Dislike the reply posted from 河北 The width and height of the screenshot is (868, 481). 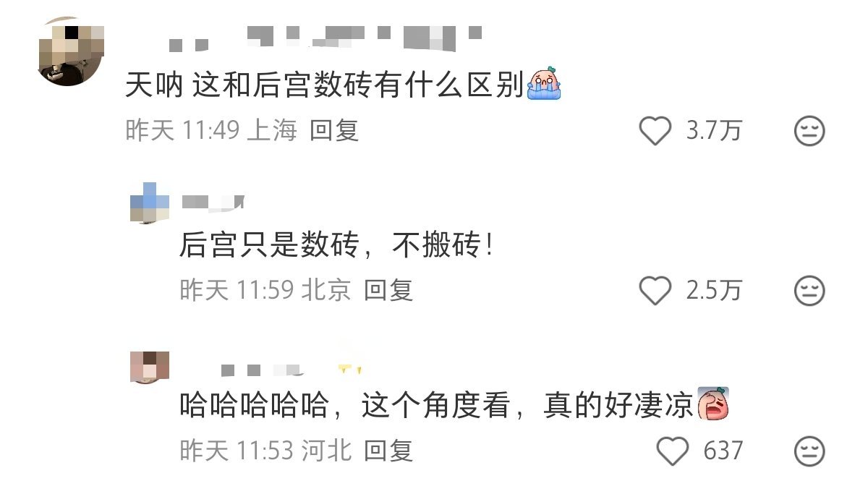(x=809, y=451)
